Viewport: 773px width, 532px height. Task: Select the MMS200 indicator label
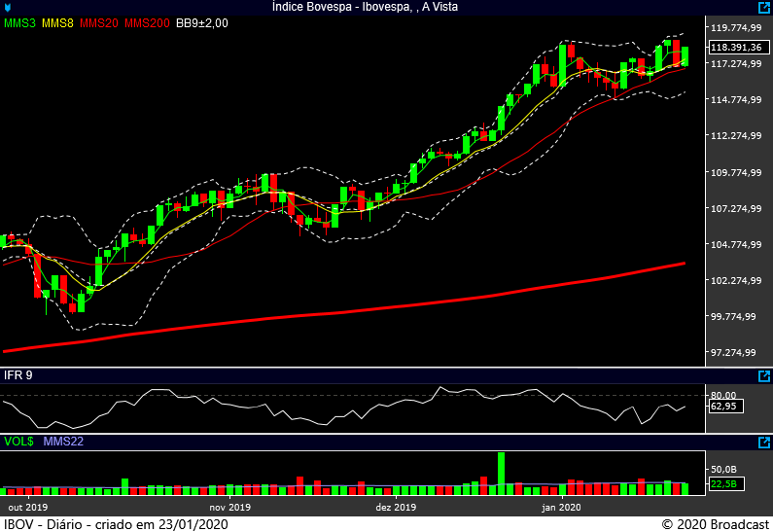coord(146,23)
